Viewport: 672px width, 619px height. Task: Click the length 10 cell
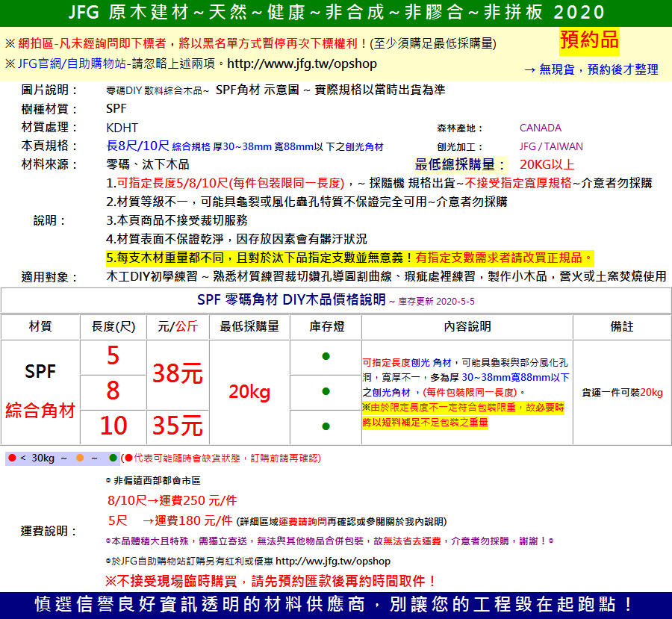tap(113, 426)
